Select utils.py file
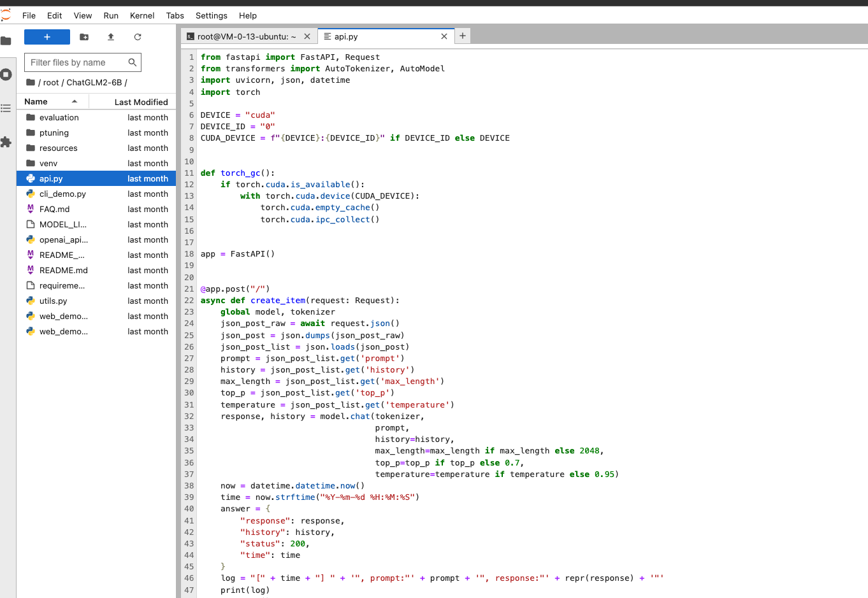868x598 pixels. click(x=96, y=301)
